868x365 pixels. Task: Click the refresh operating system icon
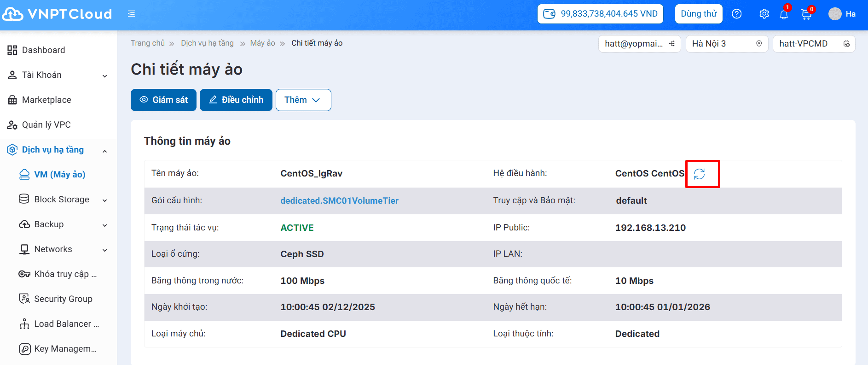(699, 174)
